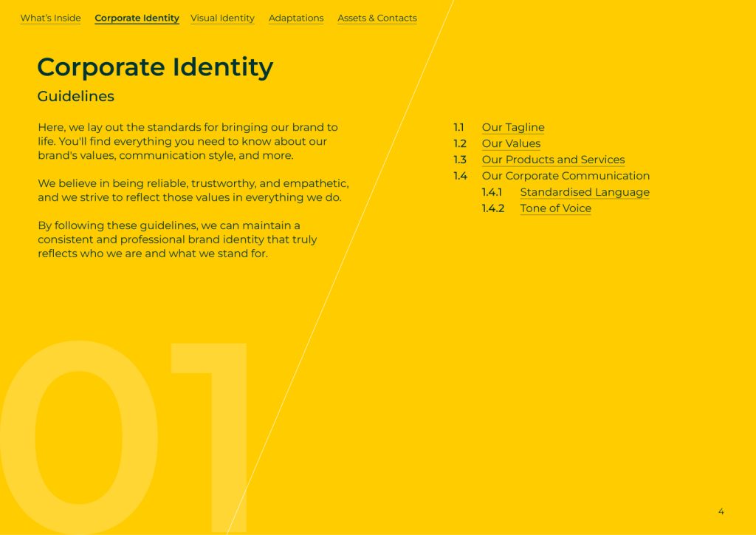Click subsection number 1.4.2
Image resolution: width=756 pixels, height=535 pixels.
click(492, 209)
